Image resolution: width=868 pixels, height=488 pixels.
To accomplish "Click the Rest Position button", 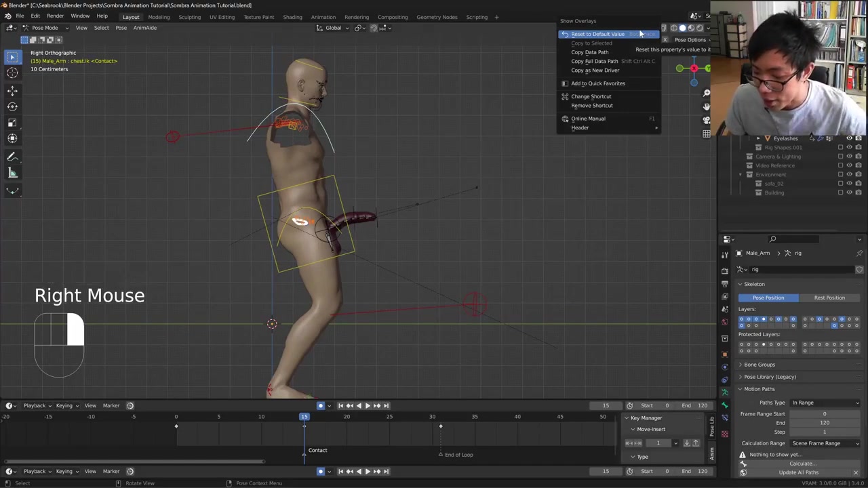I will [x=829, y=298].
